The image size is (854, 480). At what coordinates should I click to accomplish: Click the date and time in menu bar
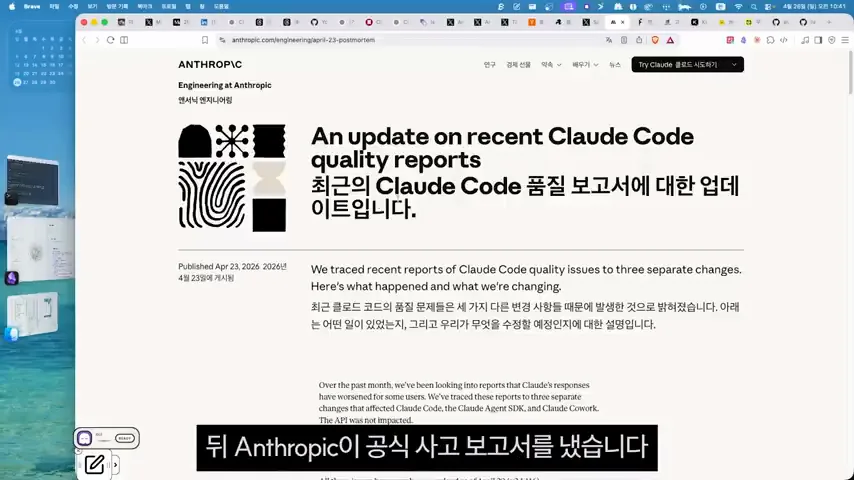[815, 7]
